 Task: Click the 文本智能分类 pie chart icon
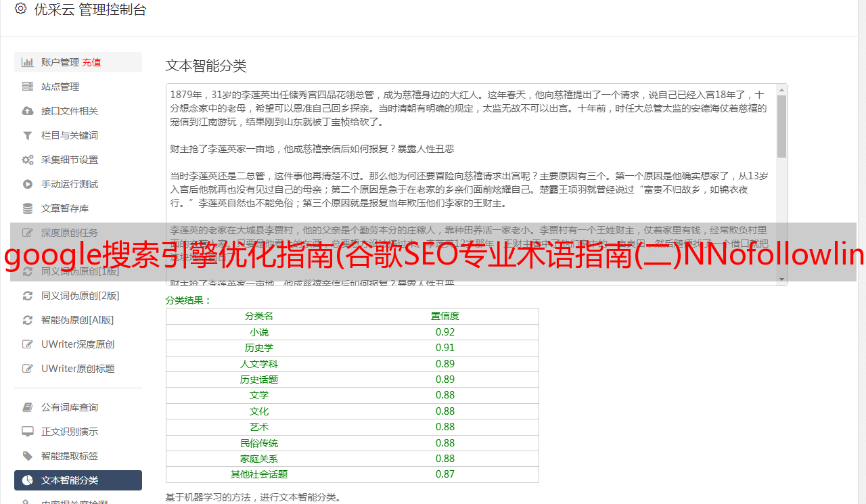pyautogui.click(x=27, y=480)
